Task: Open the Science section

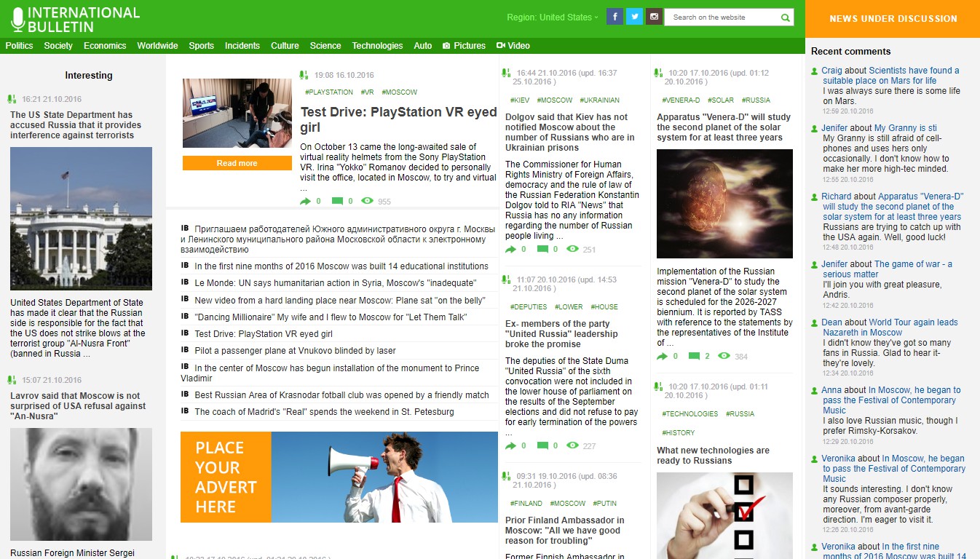Action: point(325,46)
